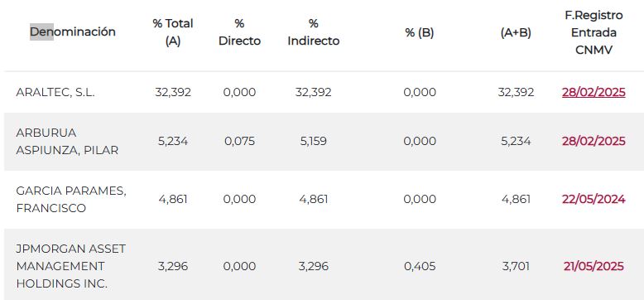Select the 3,701 value in (A+B) column
The height and width of the screenshot is (300, 644).
coord(516,266)
